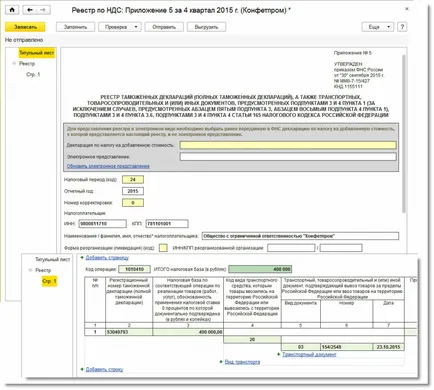Collapse the Реестр node in lower tree
The height and width of the screenshot is (390, 434).
coord(30,270)
